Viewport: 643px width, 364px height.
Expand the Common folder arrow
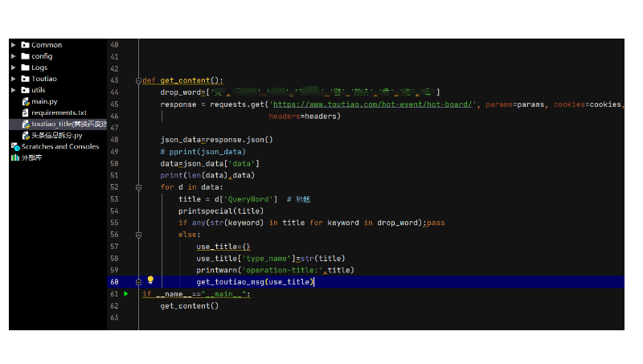14,45
